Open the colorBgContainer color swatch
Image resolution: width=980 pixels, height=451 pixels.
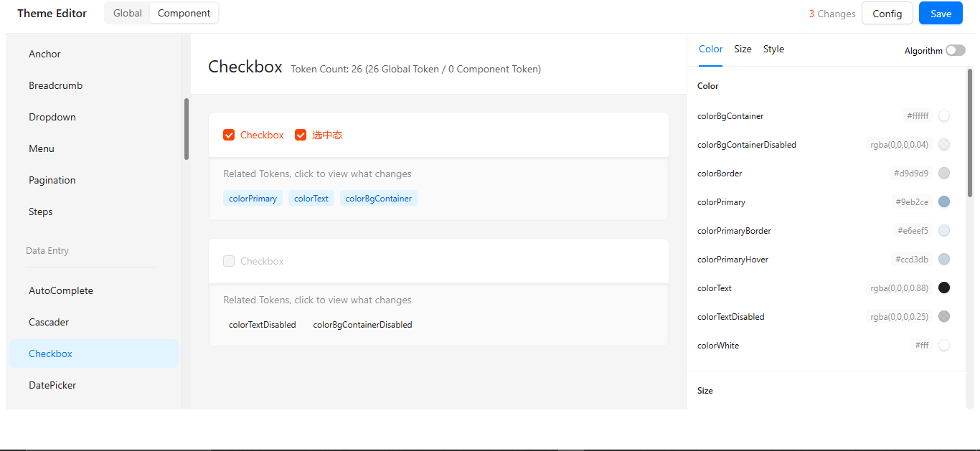click(x=944, y=115)
